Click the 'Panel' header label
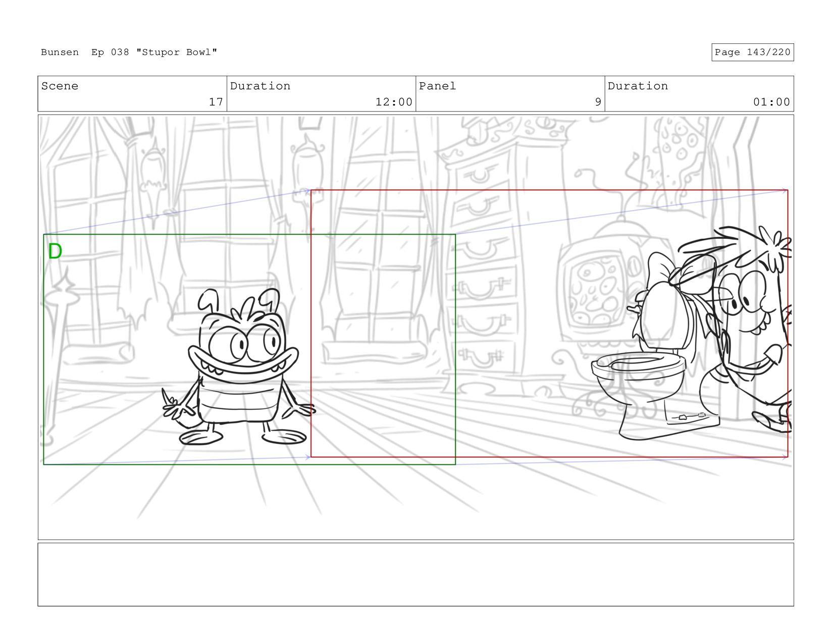 pyautogui.click(x=437, y=86)
